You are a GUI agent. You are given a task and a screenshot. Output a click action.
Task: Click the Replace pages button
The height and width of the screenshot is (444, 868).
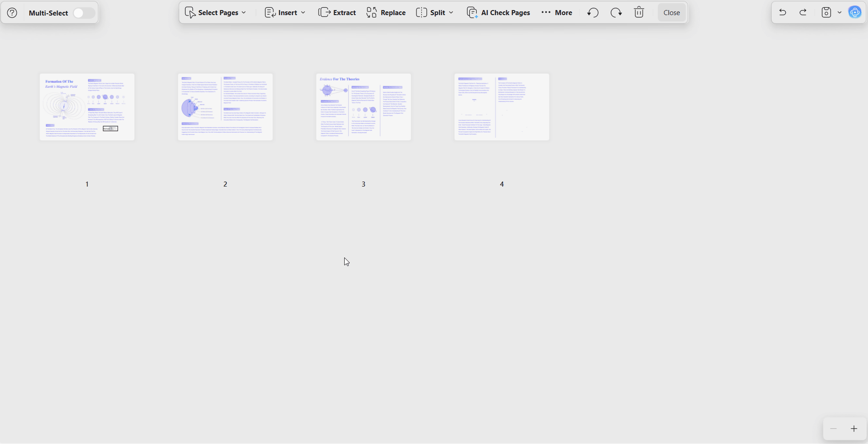[386, 13]
